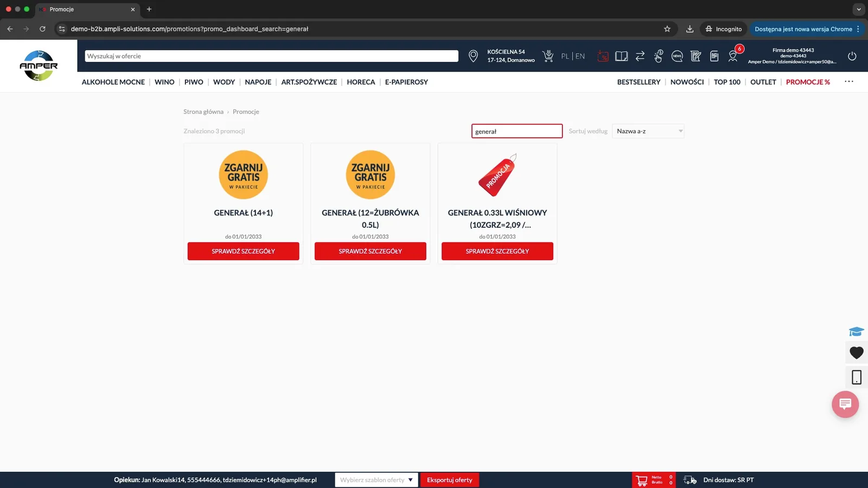Check details for GENERAŁ (12=ŻUBRÓWKA 0.5L)
868x488 pixels.
pos(371,251)
